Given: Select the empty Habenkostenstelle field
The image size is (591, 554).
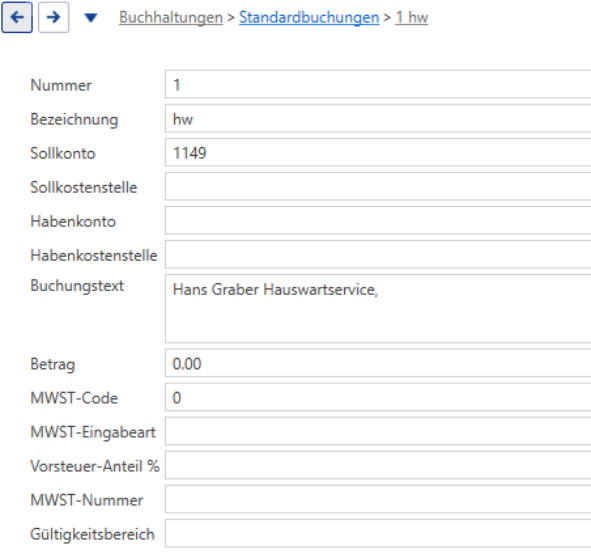Looking at the screenshot, I should pos(378,254).
